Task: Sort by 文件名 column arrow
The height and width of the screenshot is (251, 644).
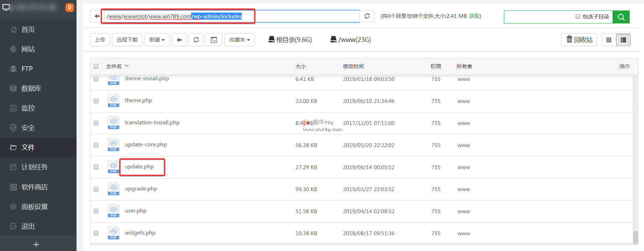Action: [x=126, y=66]
